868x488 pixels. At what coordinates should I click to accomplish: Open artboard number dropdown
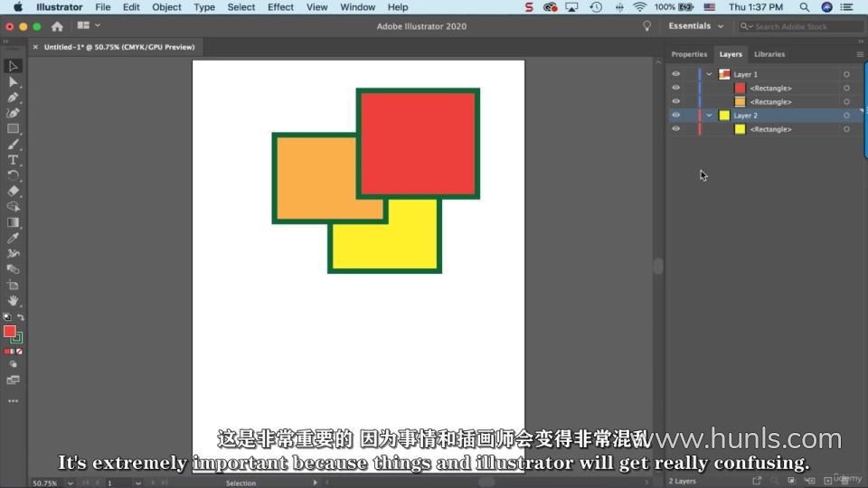(x=137, y=483)
